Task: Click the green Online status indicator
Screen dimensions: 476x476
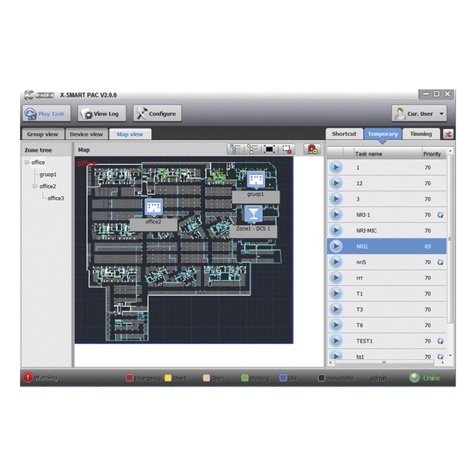Action: (x=414, y=377)
